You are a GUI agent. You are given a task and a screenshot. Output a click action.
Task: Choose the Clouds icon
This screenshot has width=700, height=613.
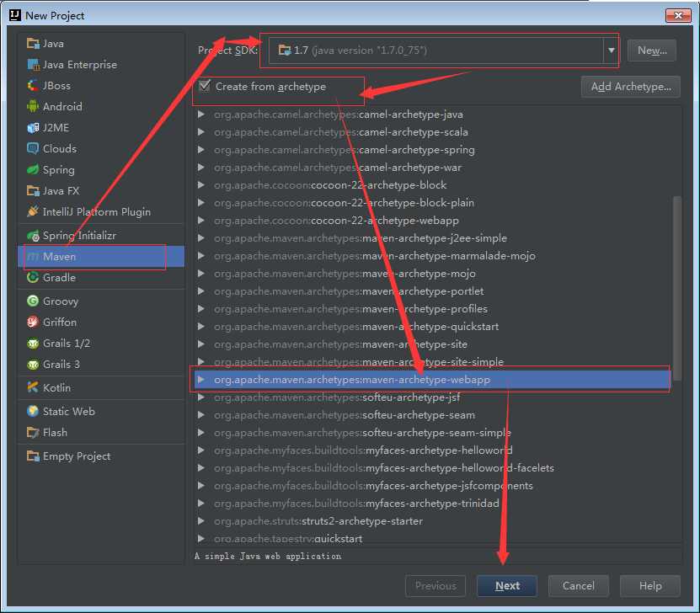click(33, 148)
